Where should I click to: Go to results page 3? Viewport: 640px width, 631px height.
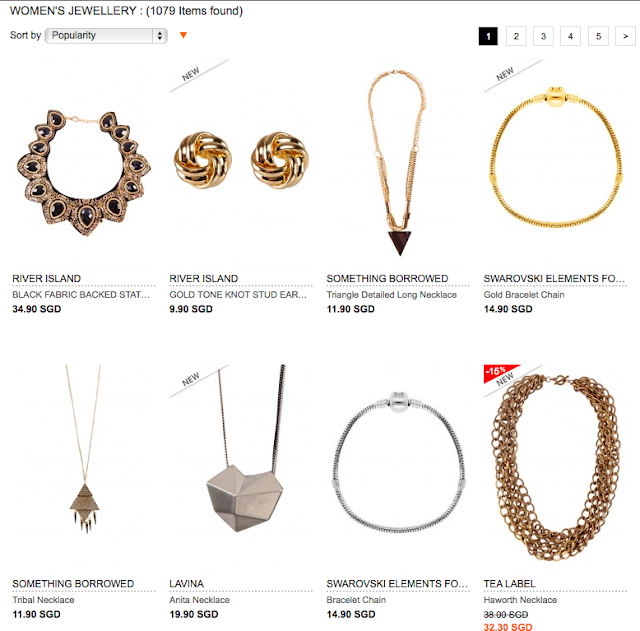[543, 37]
